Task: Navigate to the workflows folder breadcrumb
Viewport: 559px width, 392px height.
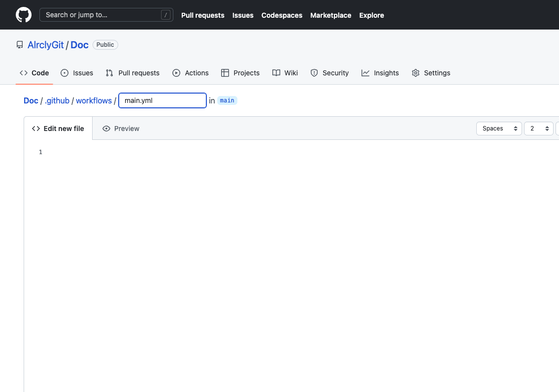Action: pos(94,100)
